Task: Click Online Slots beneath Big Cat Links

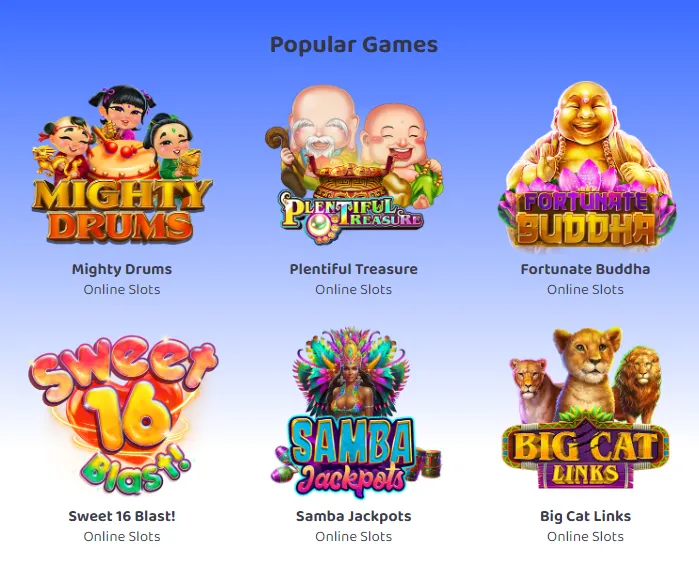Action: (x=585, y=537)
